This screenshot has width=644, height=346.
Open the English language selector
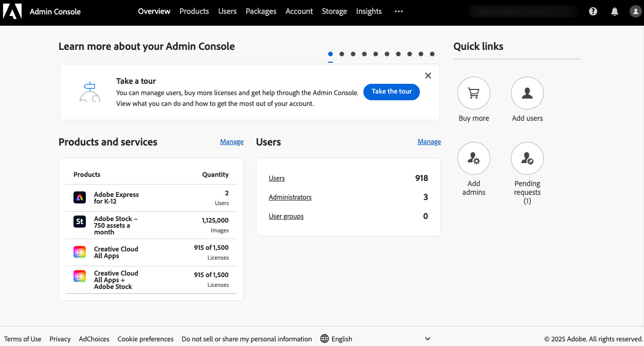375,339
